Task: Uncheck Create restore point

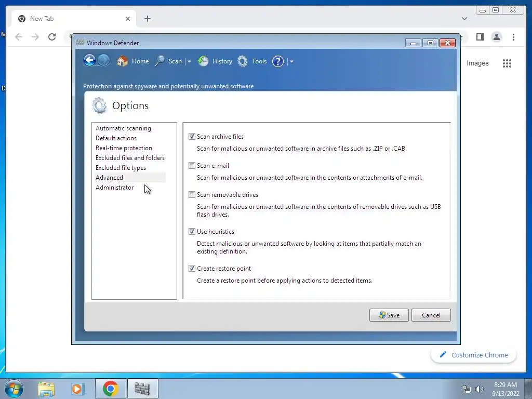Action: point(192,269)
